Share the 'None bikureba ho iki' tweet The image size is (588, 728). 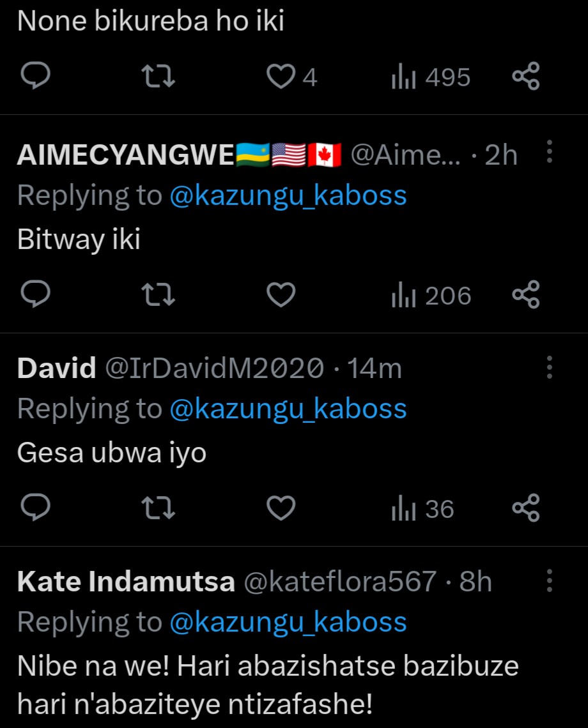coord(526,77)
